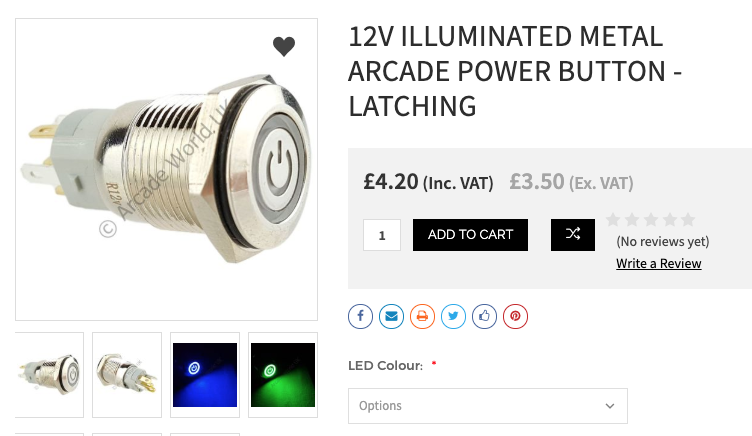Share product on Twitter
This screenshot has height=436, width=752.
(453, 316)
